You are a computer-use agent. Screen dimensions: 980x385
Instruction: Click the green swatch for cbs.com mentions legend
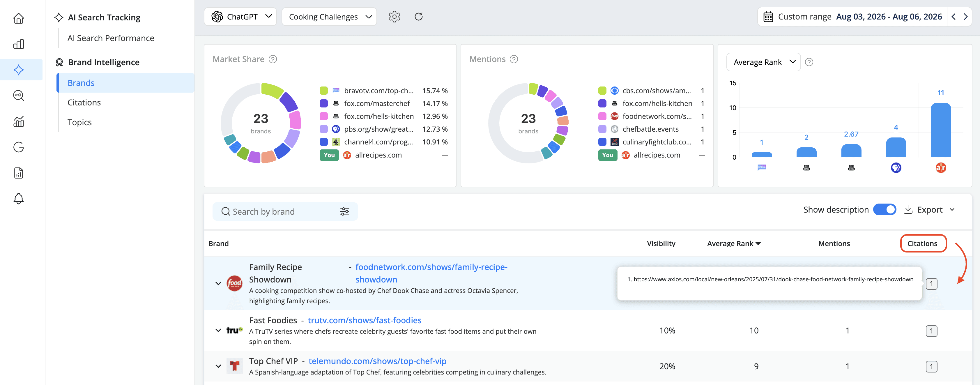coord(602,91)
